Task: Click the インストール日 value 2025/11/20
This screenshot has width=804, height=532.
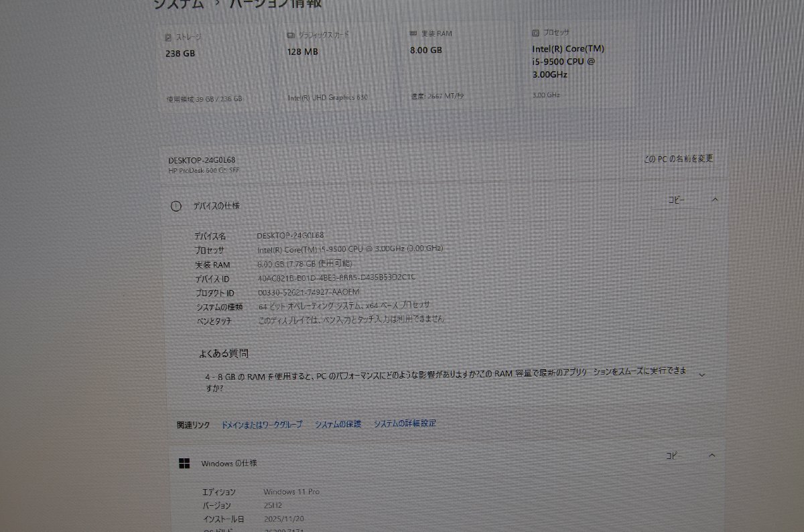Action: click(x=284, y=519)
